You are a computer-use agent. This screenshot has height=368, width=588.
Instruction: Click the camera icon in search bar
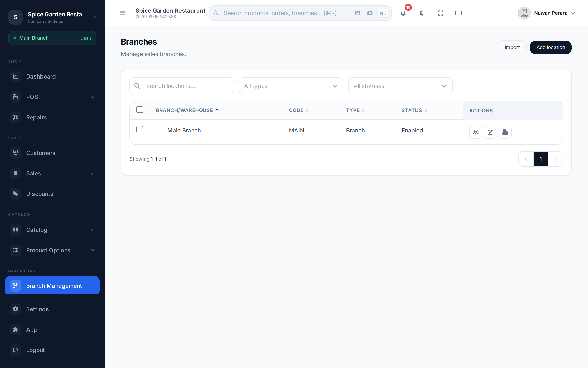pos(370,13)
